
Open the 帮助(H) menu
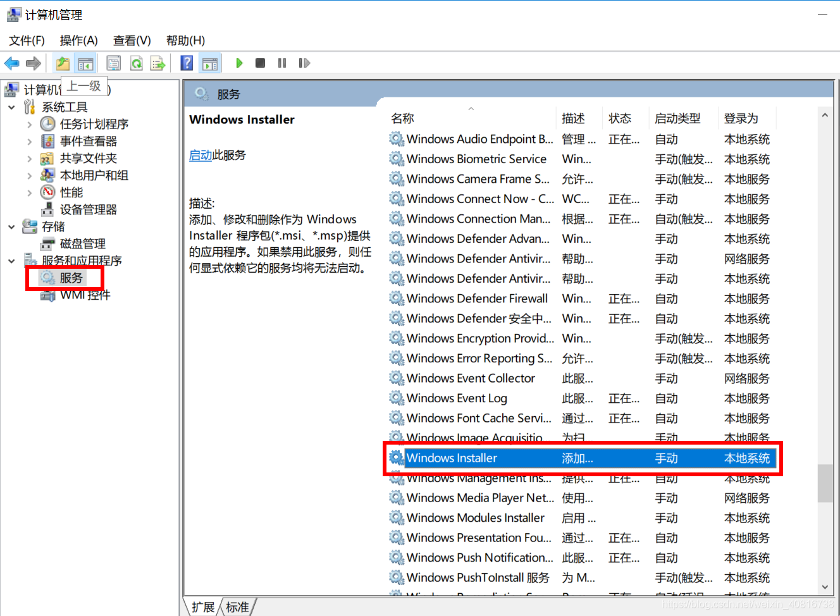(x=185, y=40)
